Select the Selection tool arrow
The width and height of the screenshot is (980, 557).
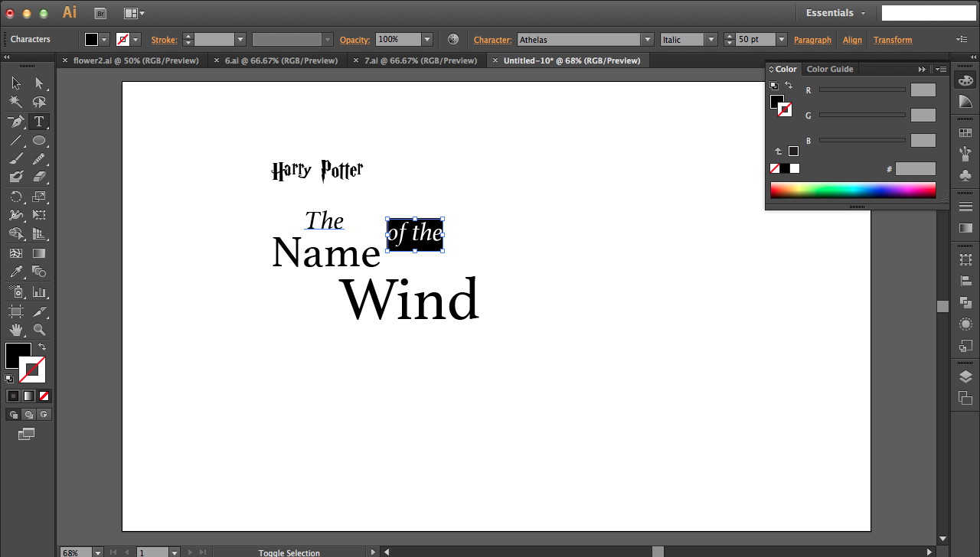tap(16, 83)
